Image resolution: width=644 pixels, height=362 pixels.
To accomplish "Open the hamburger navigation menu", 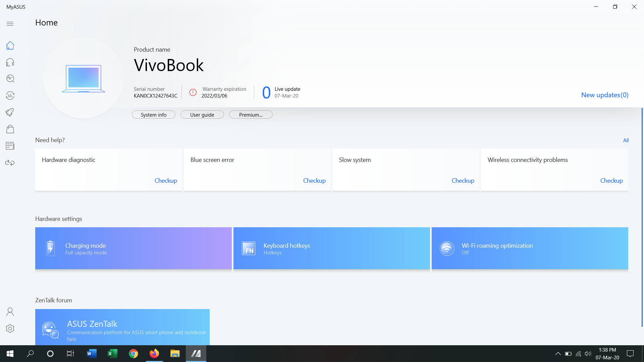I will tap(10, 23).
